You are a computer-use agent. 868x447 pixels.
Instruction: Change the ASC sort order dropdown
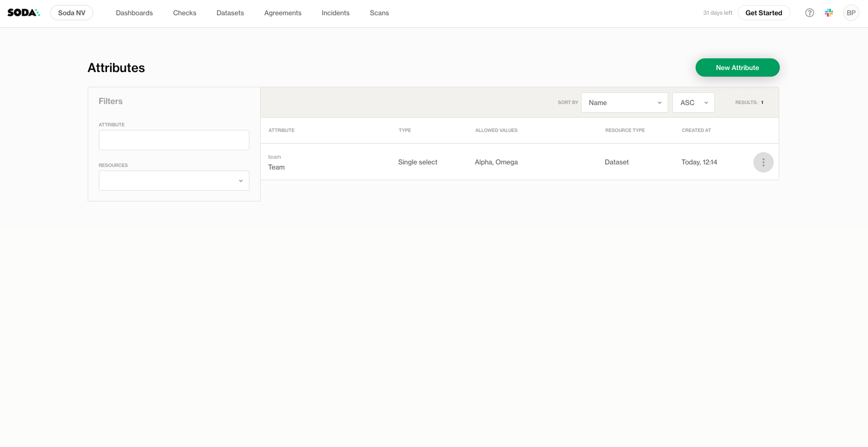click(x=693, y=102)
